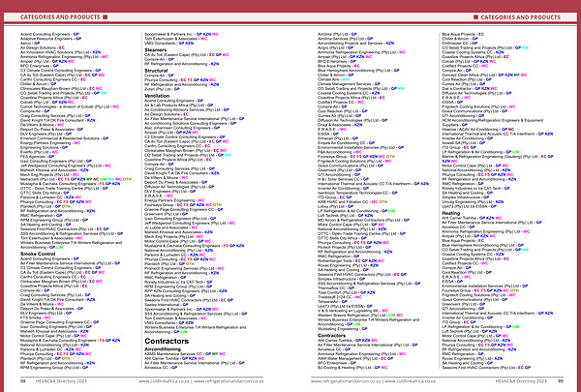
Task: Select the 'Isentropic Temperature Technologies CC' entry
Action: (x=357, y=193)
